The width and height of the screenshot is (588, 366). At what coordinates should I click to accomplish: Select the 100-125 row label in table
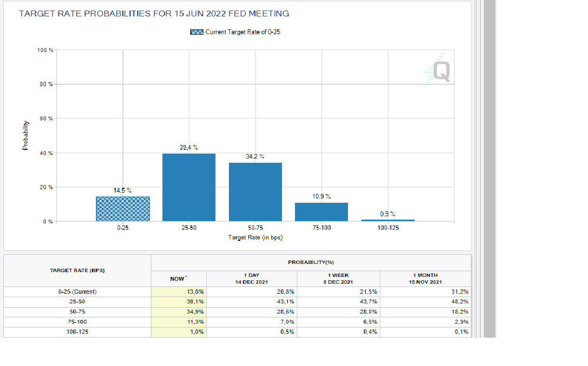coord(78,332)
